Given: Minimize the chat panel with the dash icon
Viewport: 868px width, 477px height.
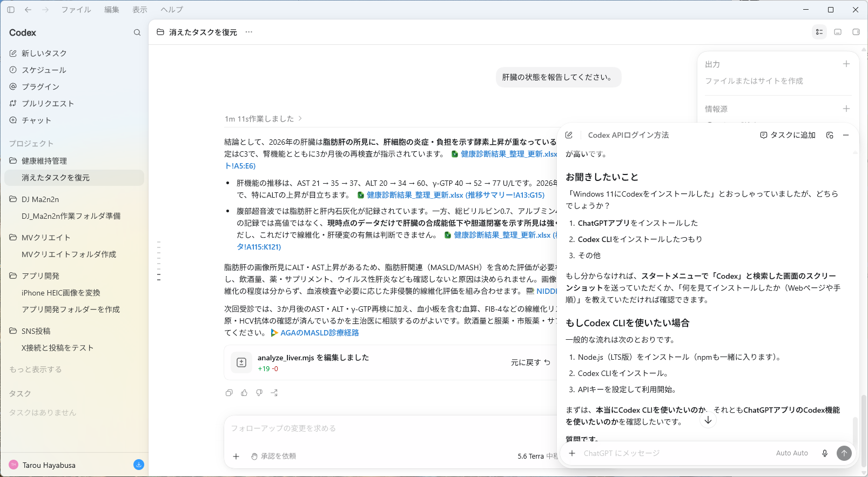Looking at the screenshot, I should [x=846, y=135].
